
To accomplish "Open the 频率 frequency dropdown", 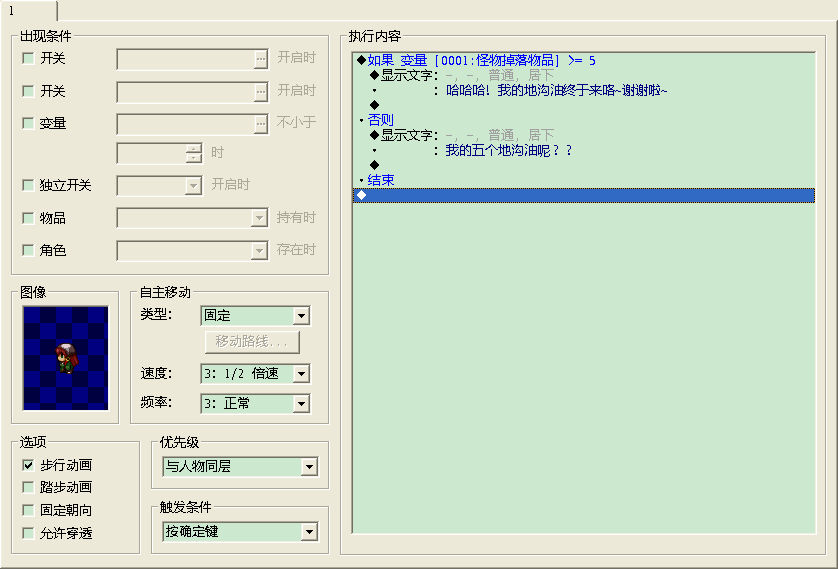I will tap(301, 404).
